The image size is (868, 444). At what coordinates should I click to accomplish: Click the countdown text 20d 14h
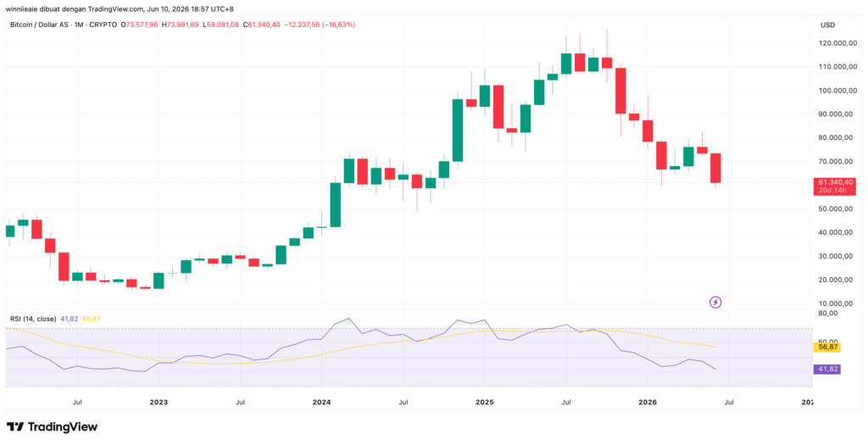click(834, 191)
